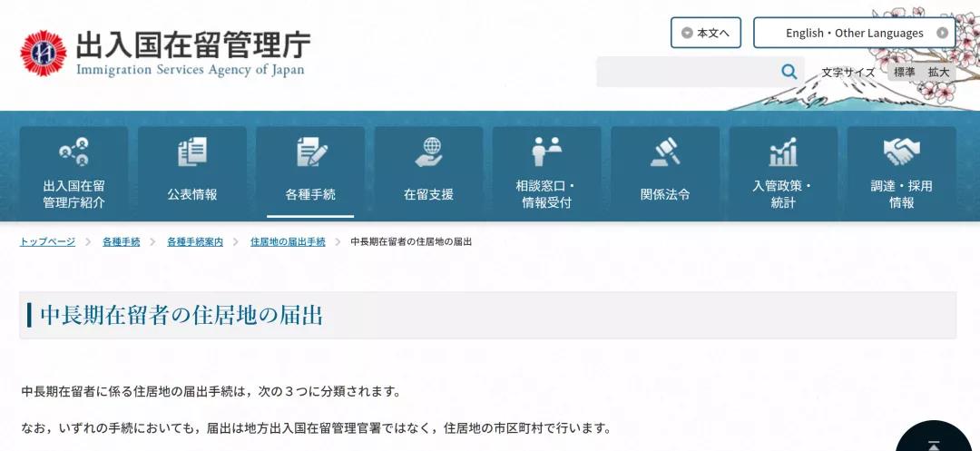Focus the site search text field
This screenshot has width=980, height=451.
(685, 72)
